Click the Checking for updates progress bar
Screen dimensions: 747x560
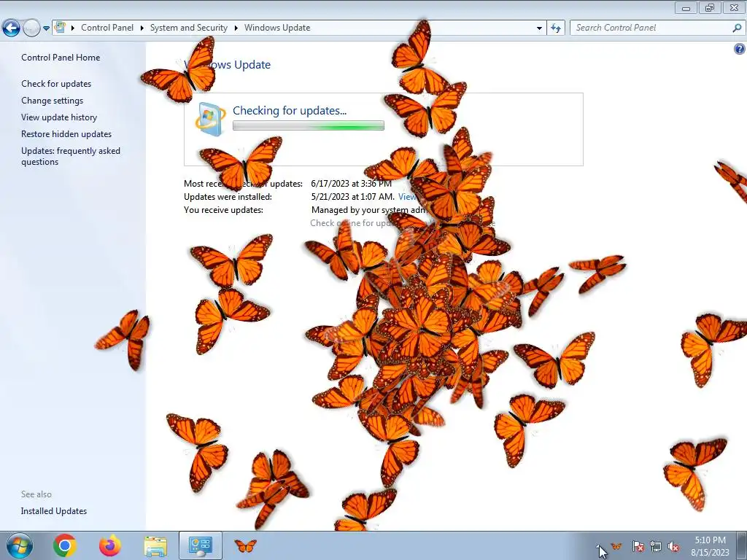tap(309, 125)
